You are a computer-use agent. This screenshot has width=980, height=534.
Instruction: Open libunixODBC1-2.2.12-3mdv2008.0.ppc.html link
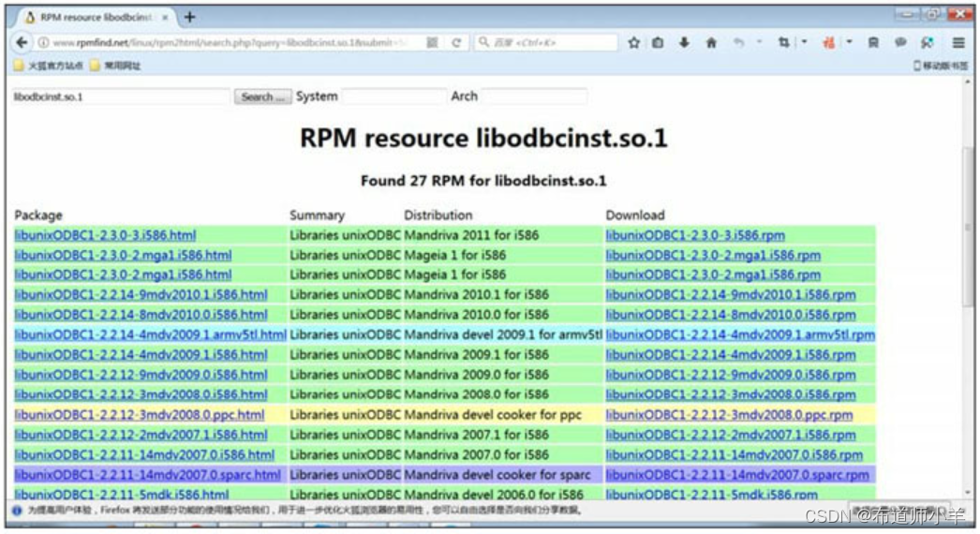click(x=140, y=415)
